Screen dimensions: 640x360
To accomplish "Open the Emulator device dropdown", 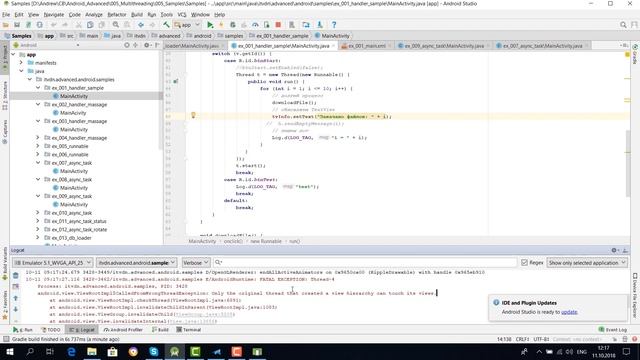I will pyautogui.click(x=53, y=263).
